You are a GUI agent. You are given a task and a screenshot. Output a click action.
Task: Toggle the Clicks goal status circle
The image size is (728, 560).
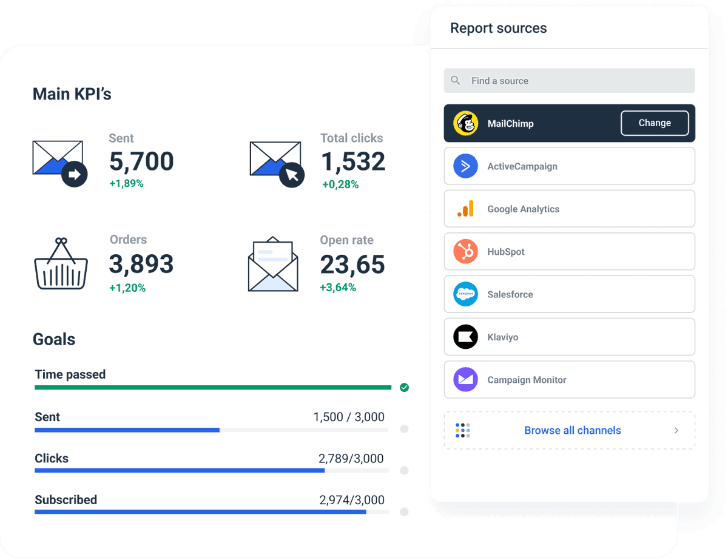coord(404,470)
